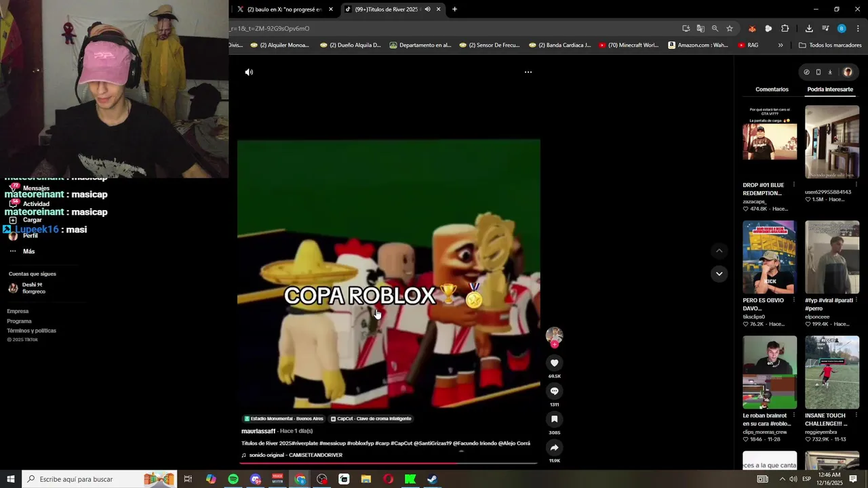
Task: Like the video with the heart icon
Action: (554, 363)
